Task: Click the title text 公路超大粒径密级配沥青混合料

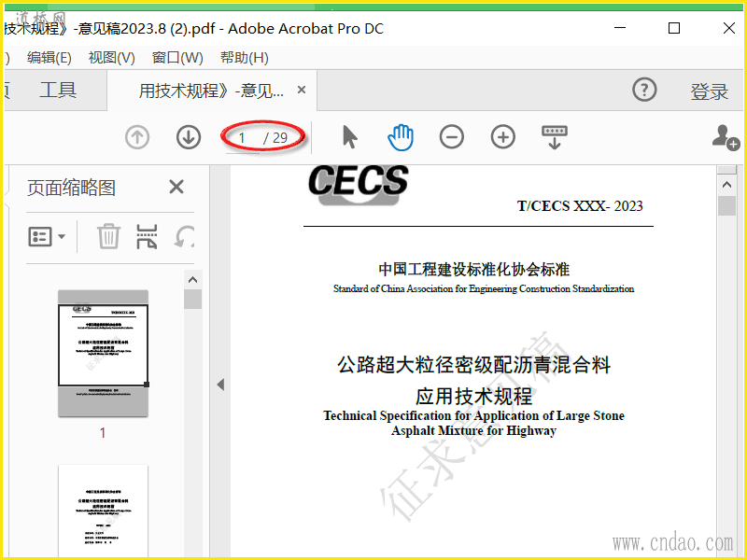Action: coord(473,365)
